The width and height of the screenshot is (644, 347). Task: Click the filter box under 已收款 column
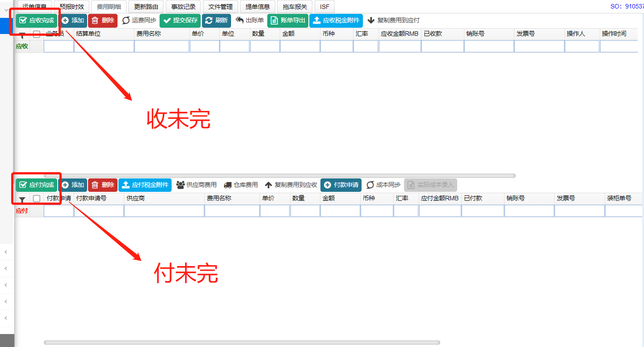442,47
